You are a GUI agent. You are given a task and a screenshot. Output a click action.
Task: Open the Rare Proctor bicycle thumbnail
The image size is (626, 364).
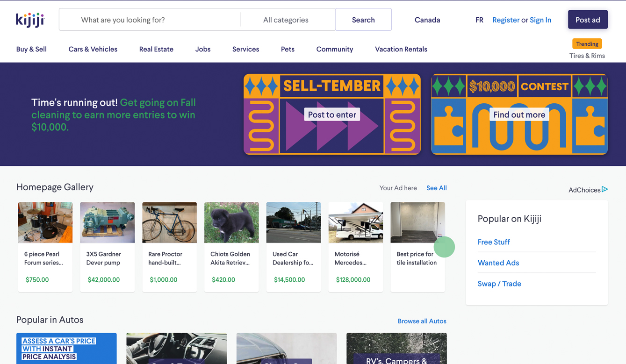click(x=169, y=222)
